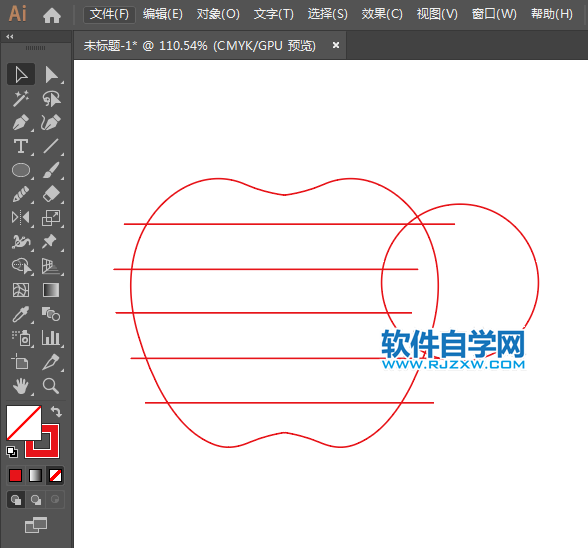
Task: Open the 文字(T) menu
Action: pos(274,15)
